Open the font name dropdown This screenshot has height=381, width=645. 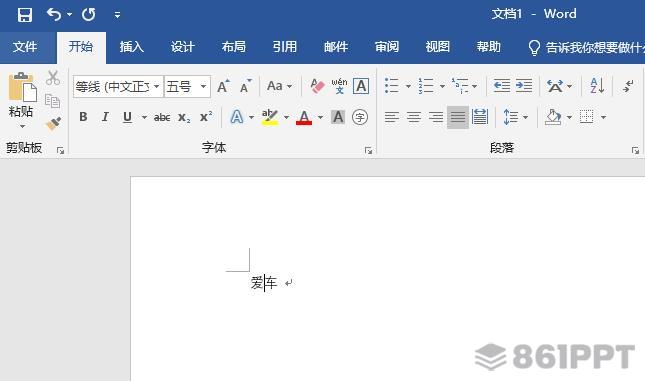click(156, 86)
